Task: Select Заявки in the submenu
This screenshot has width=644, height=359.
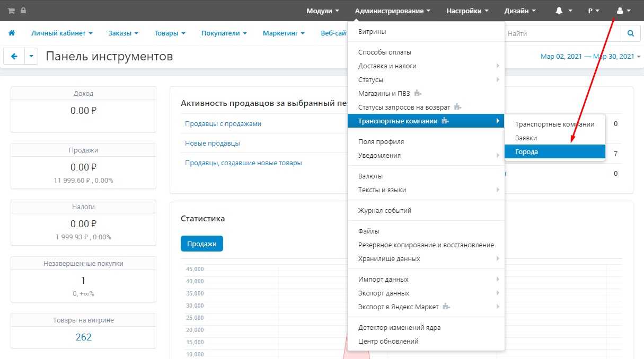Action: click(x=526, y=138)
